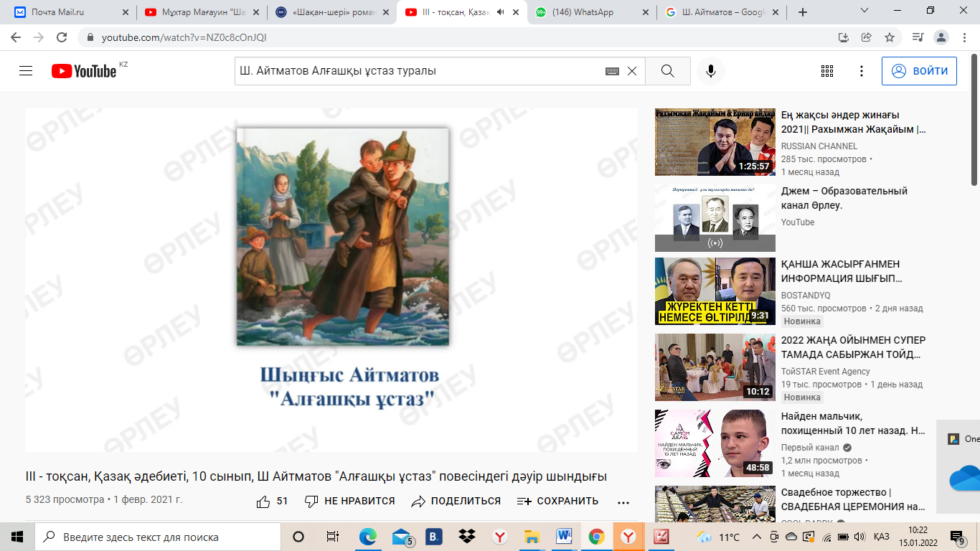980x551 pixels.
Task: Switch to the Мұхтар Мағауин tab
Action: tap(202, 12)
